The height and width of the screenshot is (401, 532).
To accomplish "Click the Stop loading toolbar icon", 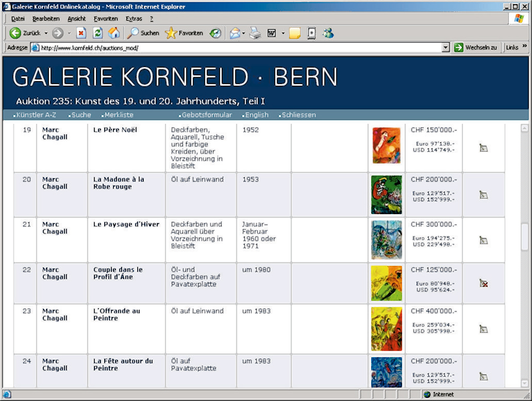I will (81, 33).
